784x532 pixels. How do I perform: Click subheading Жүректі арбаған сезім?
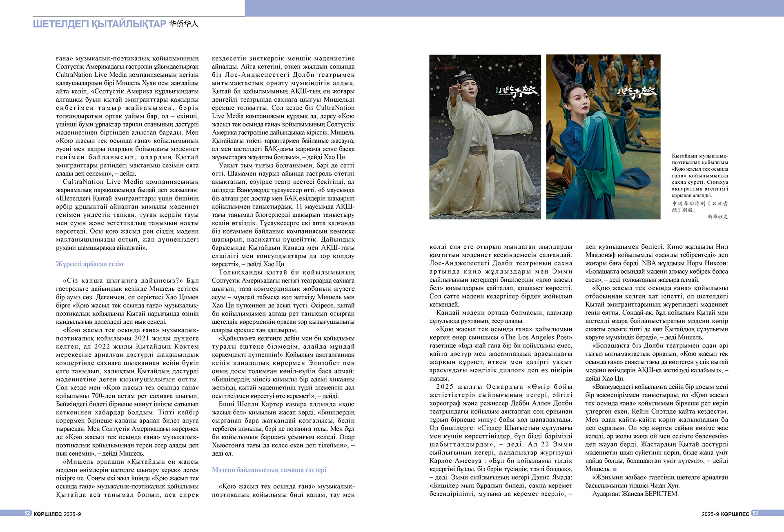[89, 264]
